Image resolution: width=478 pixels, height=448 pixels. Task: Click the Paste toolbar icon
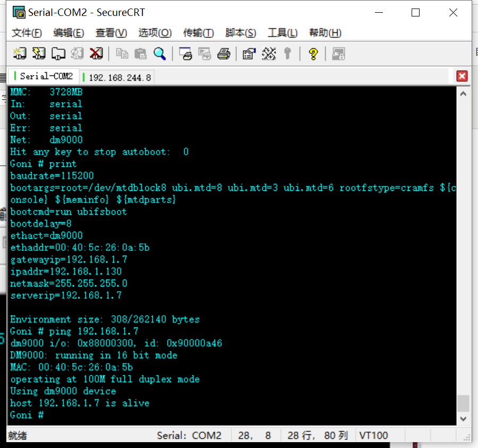141,54
